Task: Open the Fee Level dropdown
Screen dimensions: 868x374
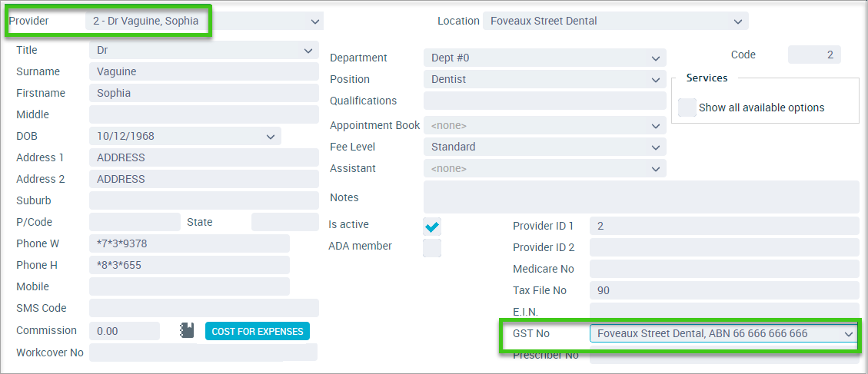Action: point(656,147)
